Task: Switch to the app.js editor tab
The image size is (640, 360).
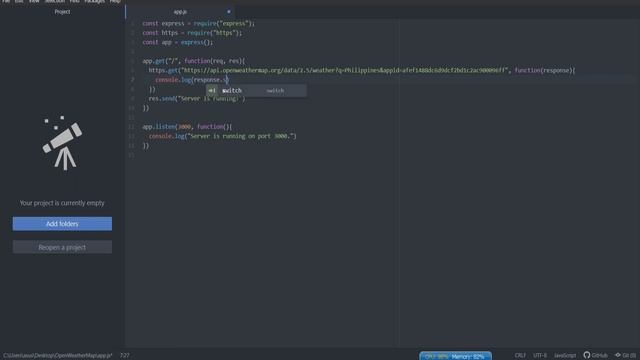Action: tap(180, 12)
